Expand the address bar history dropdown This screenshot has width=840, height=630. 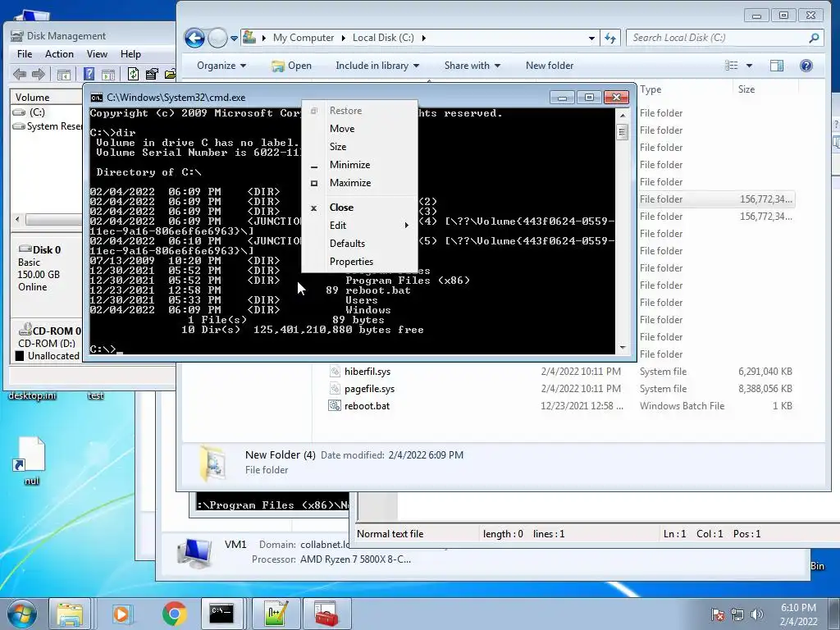click(591, 38)
